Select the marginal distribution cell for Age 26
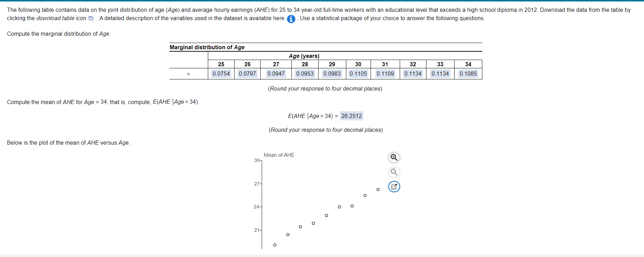 (x=247, y=74)
